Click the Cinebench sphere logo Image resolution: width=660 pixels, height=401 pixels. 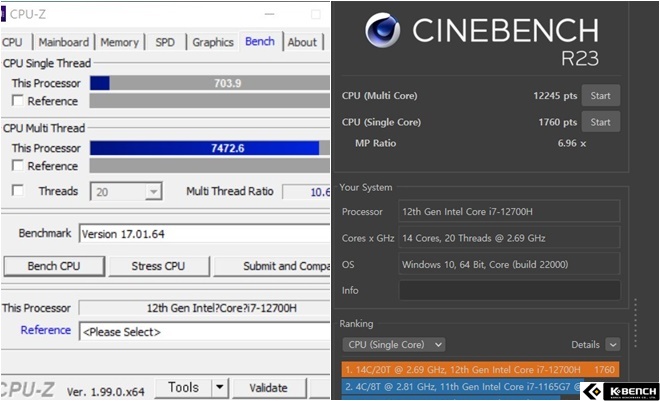382,30
